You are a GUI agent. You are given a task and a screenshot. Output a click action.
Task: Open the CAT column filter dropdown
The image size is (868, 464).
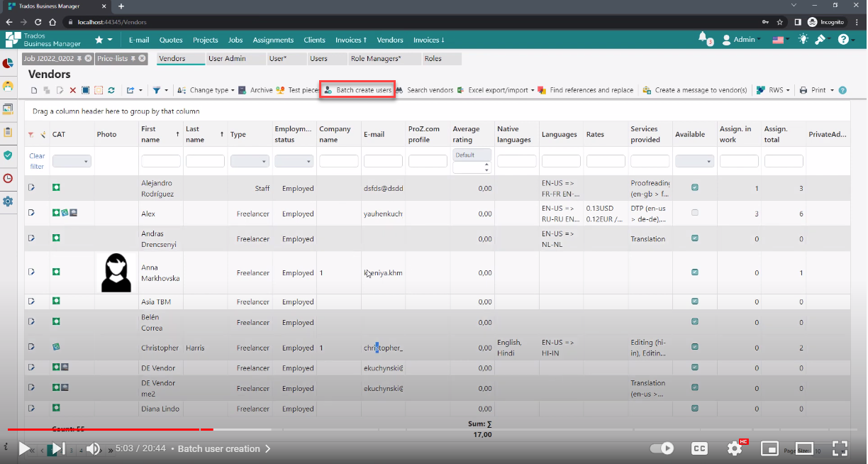(72, 162)
